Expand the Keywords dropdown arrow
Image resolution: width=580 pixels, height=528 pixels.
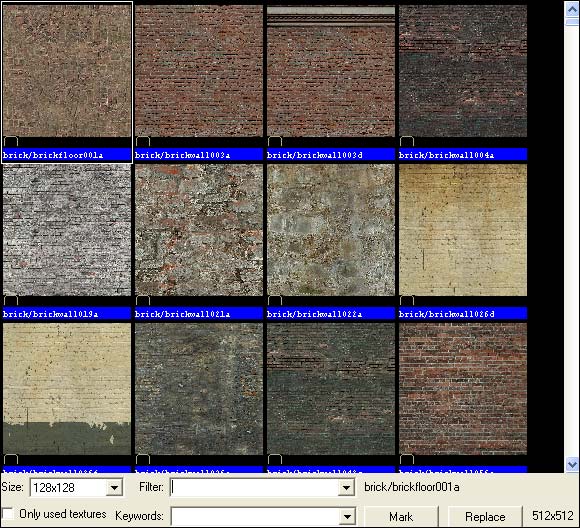346,516
